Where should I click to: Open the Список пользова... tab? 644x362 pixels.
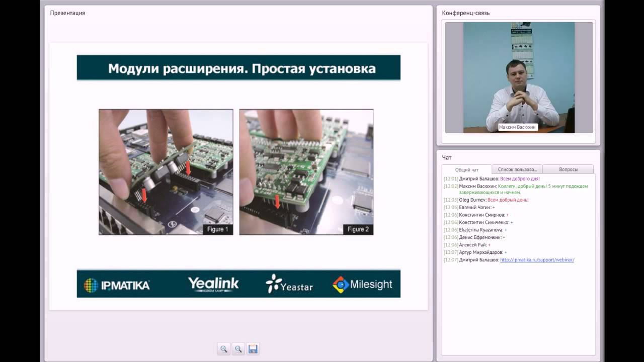(517, 169)
